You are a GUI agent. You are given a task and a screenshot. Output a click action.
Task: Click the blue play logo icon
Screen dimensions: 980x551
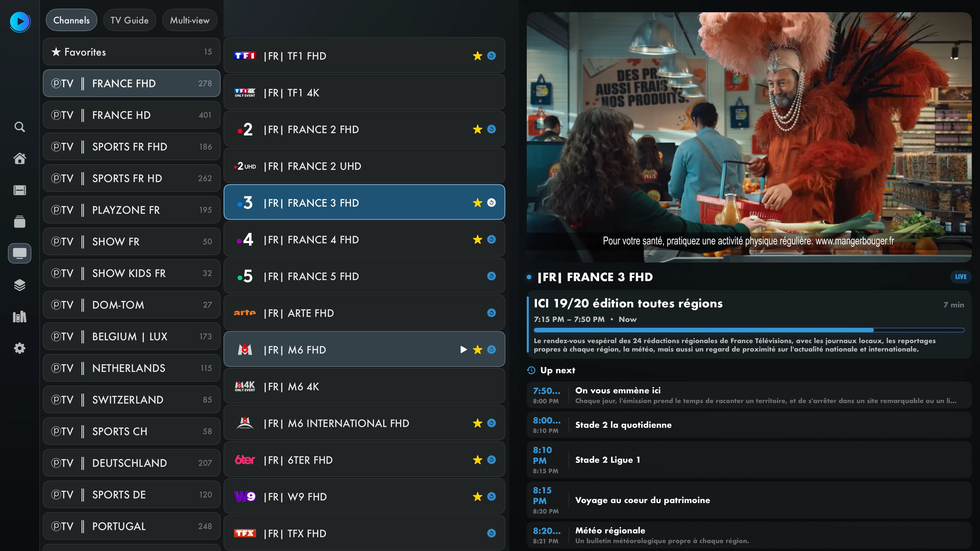[20, 22]
